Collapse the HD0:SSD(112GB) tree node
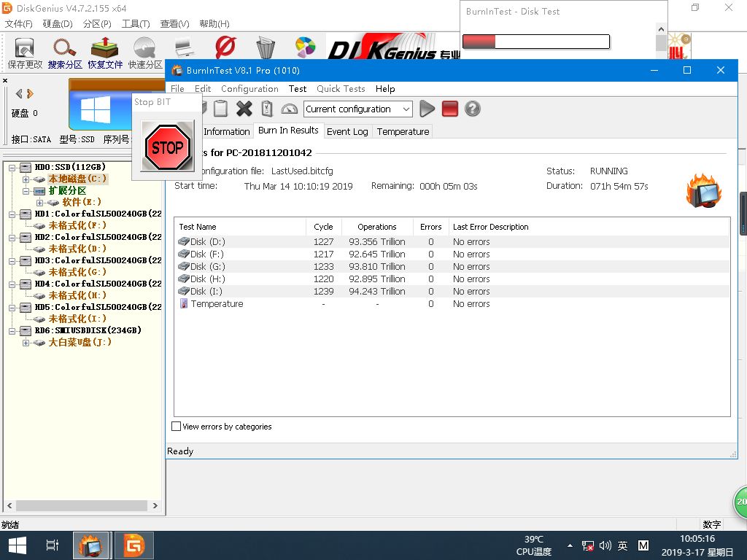Viewport: 747px width, 560px height. [x=13, y=168]
